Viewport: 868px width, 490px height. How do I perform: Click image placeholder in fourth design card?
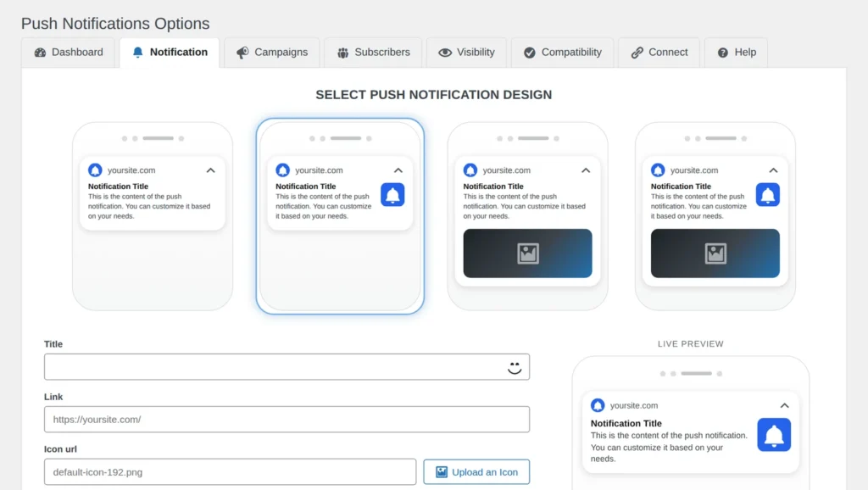point(715,253)
